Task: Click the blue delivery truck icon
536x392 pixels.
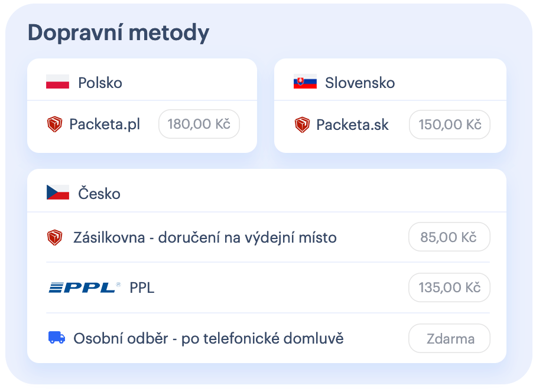Action: tap(57, 338)
